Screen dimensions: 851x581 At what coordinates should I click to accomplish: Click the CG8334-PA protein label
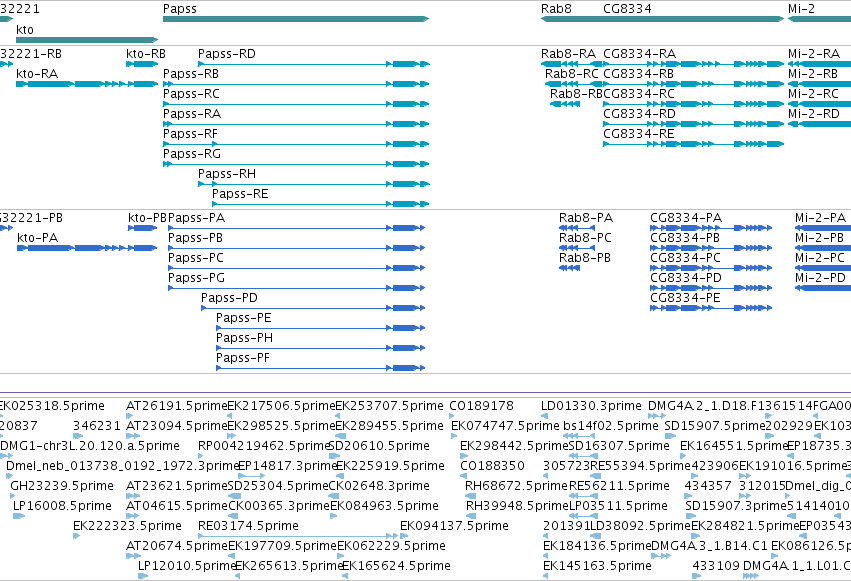pos(686,218)
